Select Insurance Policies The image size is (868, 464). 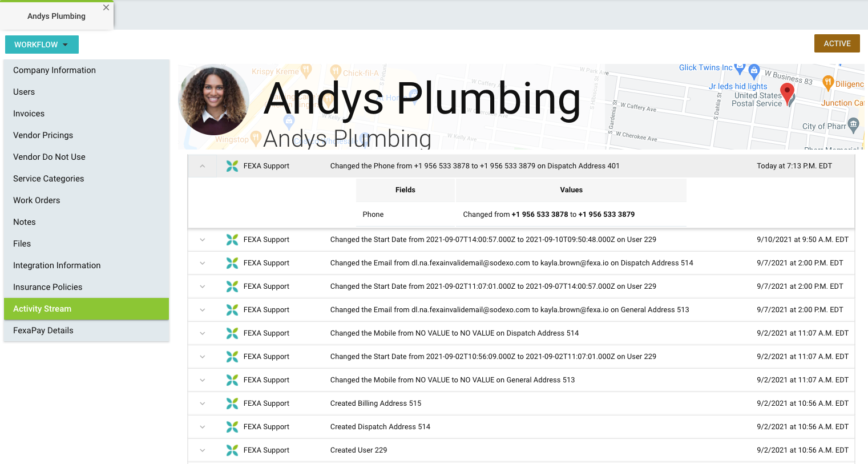coord(86,287)
